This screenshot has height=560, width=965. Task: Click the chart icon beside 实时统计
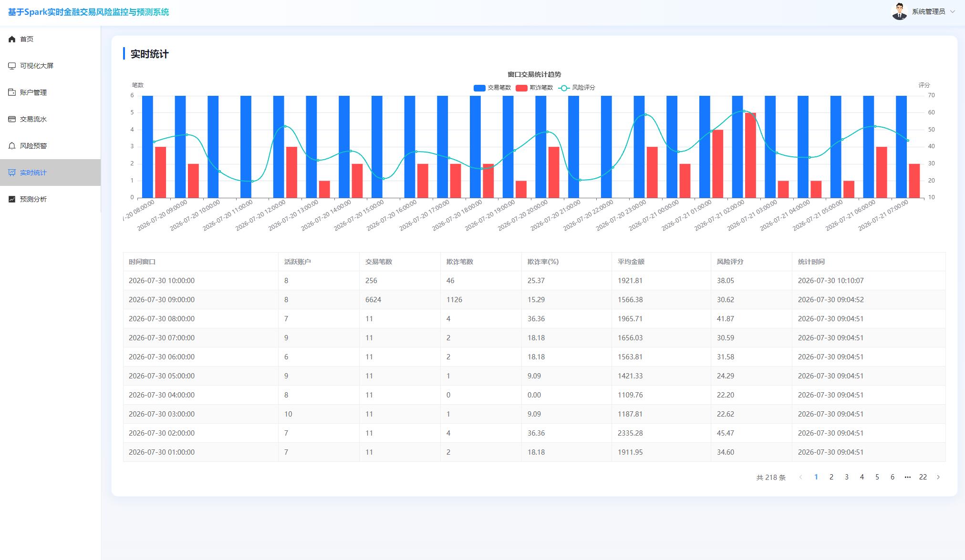click(12, 173)
